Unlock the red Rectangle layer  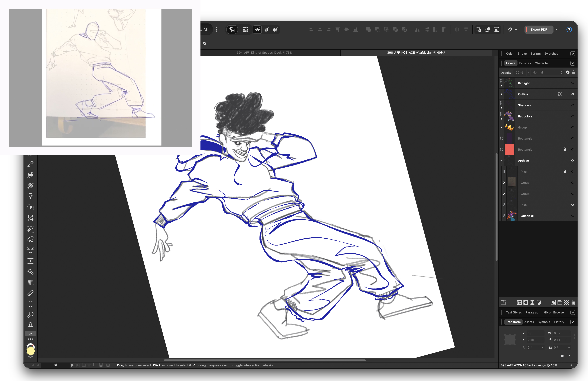point(565,149)
